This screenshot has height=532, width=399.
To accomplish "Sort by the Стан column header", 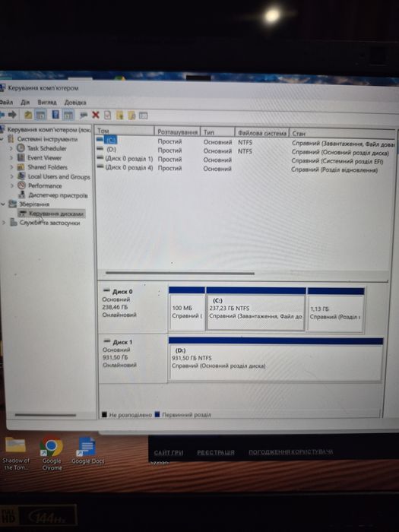I will click(342, 133).
